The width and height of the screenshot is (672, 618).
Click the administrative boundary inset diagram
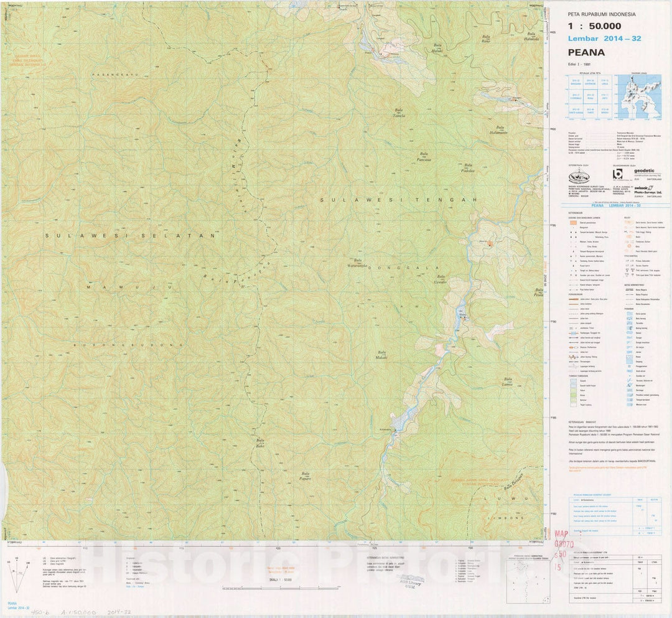527,580
